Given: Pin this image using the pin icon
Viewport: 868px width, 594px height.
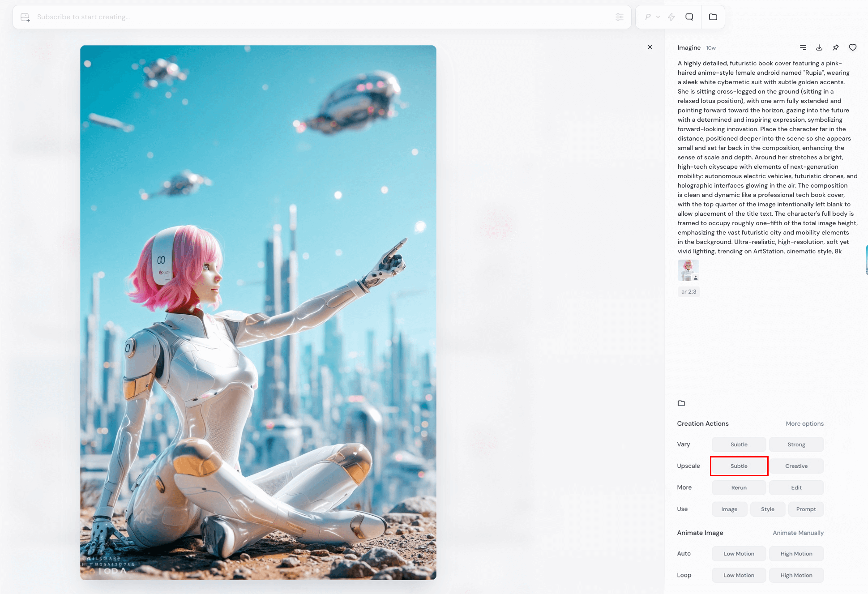Looking at the screenshot, I should pyautogui.click(x=836, y=47).
